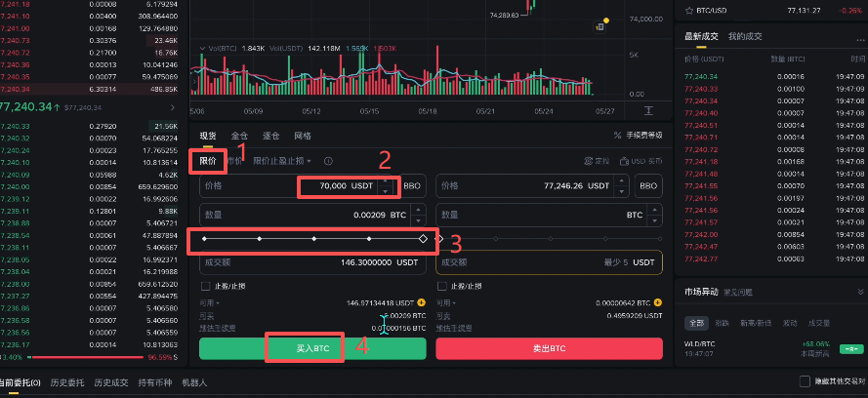Click the sell slider's first handle
Viewport: 868px width, 398px height.
440,239
